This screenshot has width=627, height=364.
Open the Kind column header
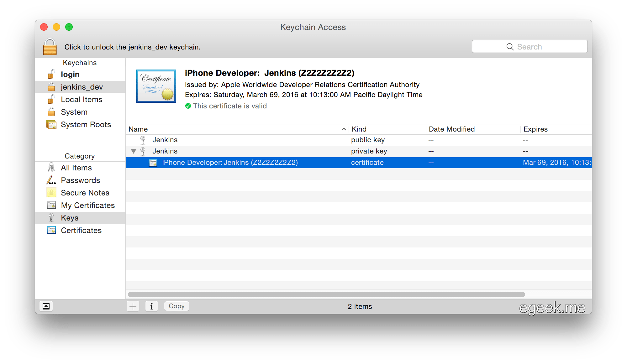point(359,129)
